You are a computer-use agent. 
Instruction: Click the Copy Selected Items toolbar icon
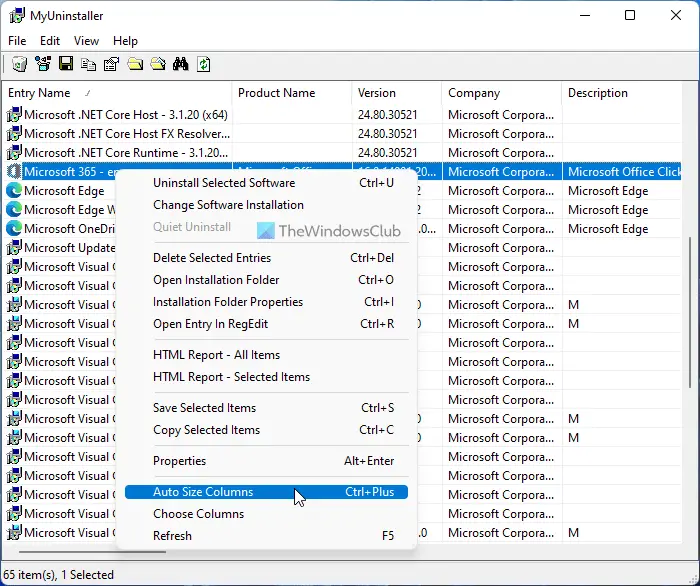[x=88, y=64]
